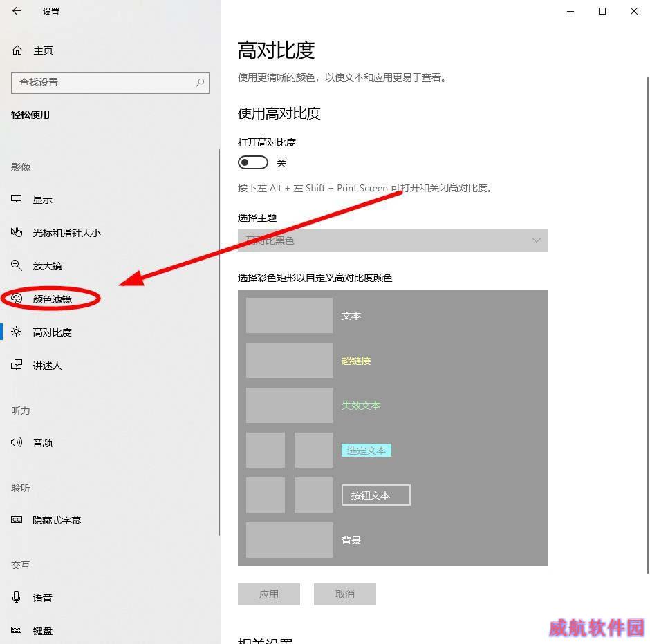Screen dimensions: 650x644
Task: Click the 应用 button
Action: click(x=268, y=594)
